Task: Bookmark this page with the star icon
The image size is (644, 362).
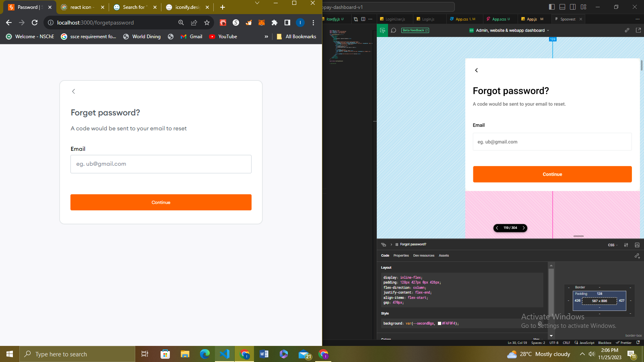Action: coord(207,23)
